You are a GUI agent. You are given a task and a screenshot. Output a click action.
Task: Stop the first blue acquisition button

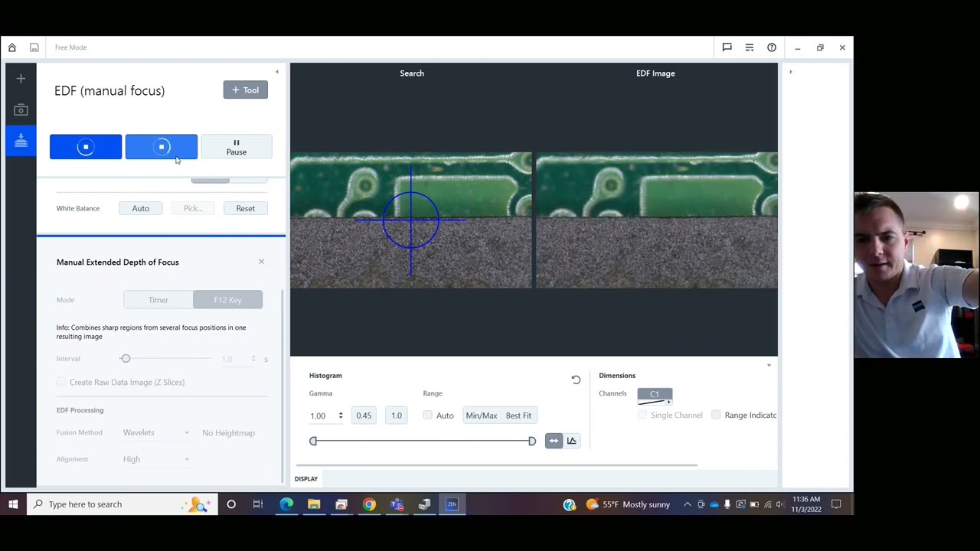coord(86,147)
